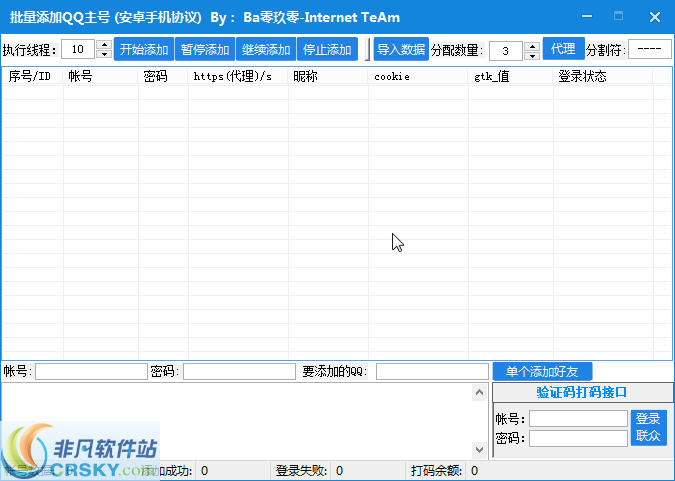Click 帐号 field in 验证码打码接口 panel

[578, 419]
